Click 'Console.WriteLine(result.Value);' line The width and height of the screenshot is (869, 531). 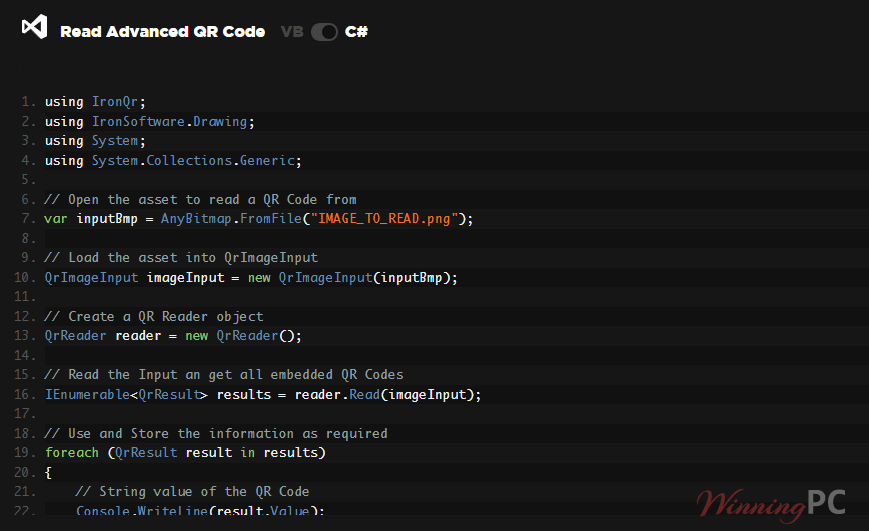coord(200,510)
